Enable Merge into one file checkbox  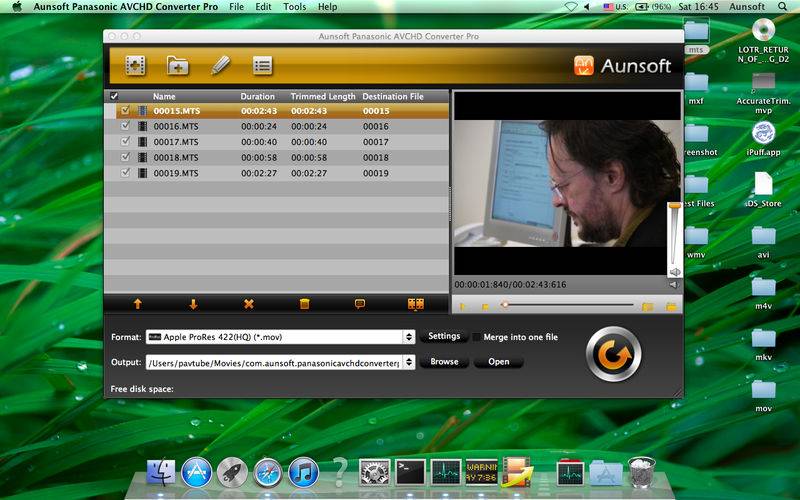pyautogui.click(x=476, y=337)
